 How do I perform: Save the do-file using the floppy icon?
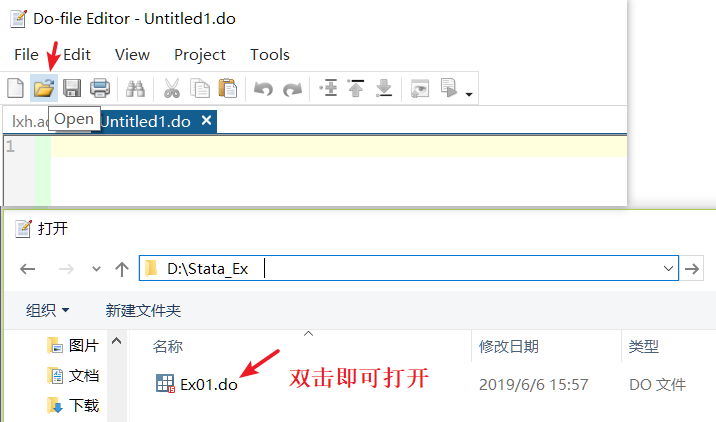pyautogui.click(x=72, y=88)
